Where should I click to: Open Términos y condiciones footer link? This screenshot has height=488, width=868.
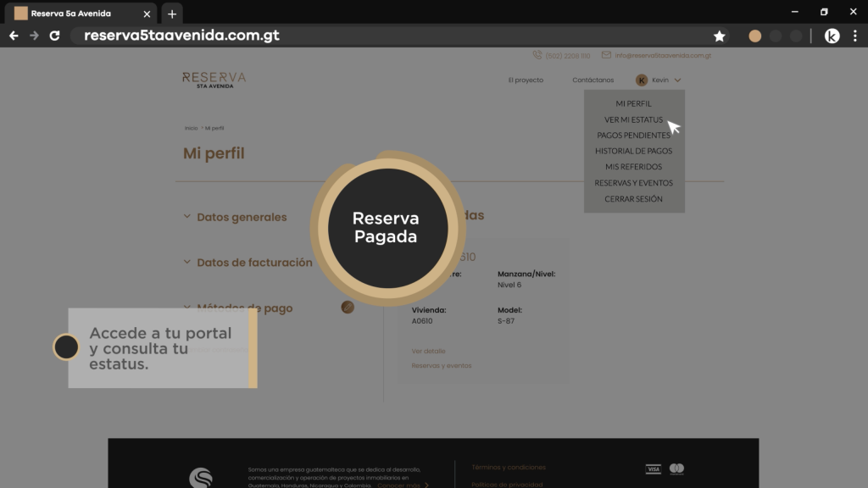509,467
